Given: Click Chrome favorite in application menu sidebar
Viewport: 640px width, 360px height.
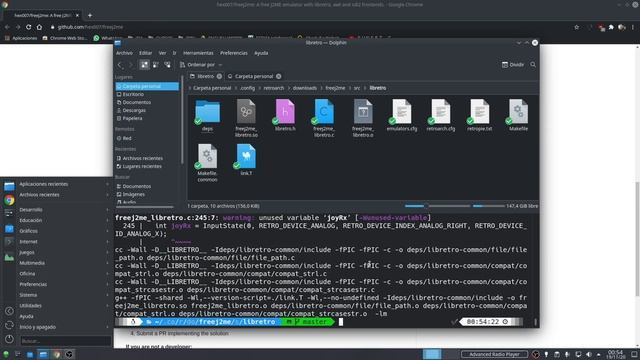Looking at the screenshot, I should point(9,200).
